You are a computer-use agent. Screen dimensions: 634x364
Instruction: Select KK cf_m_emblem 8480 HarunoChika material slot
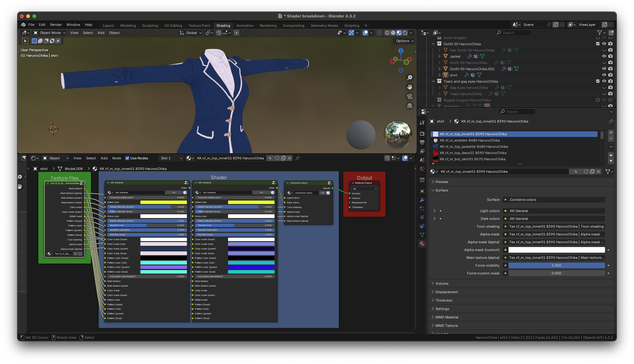pos(470,140)
